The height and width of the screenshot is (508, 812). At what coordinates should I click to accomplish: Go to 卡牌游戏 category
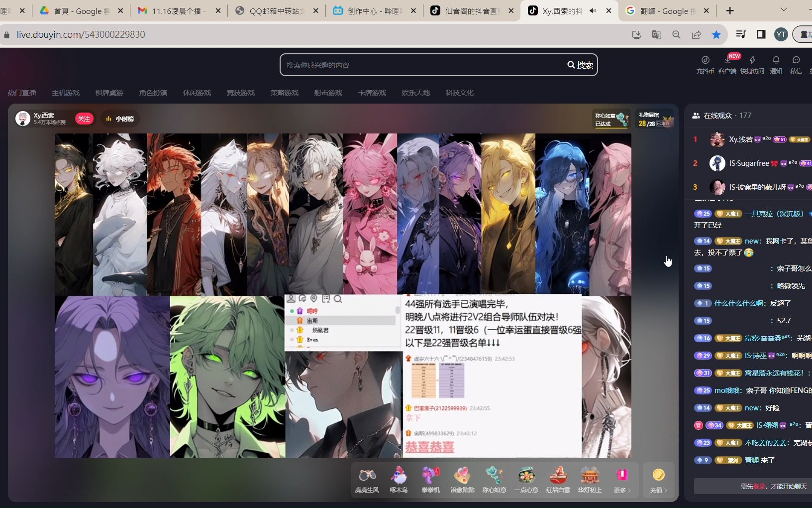click(372, 93)
